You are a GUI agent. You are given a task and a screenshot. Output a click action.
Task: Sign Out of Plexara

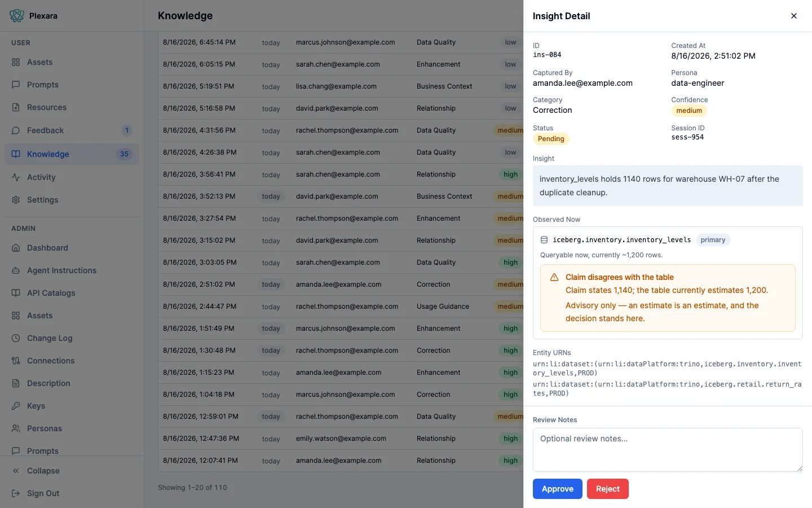72,493
